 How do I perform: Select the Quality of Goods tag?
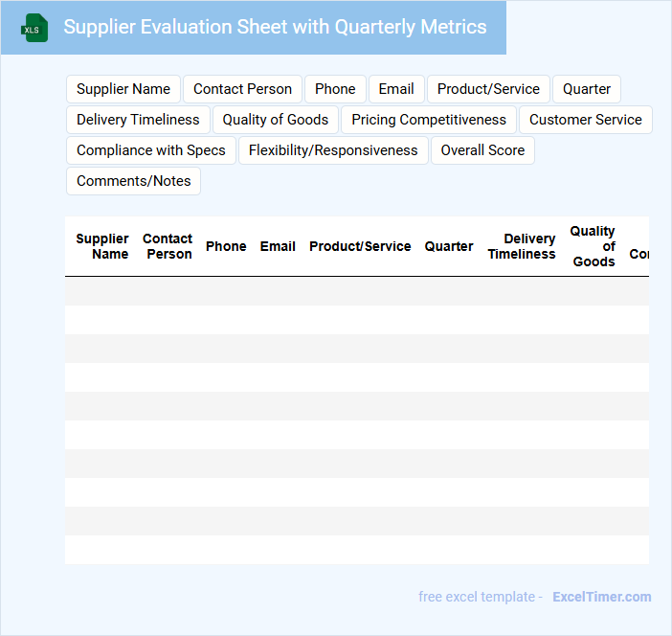pyautogui.click(x=276, y=120)
